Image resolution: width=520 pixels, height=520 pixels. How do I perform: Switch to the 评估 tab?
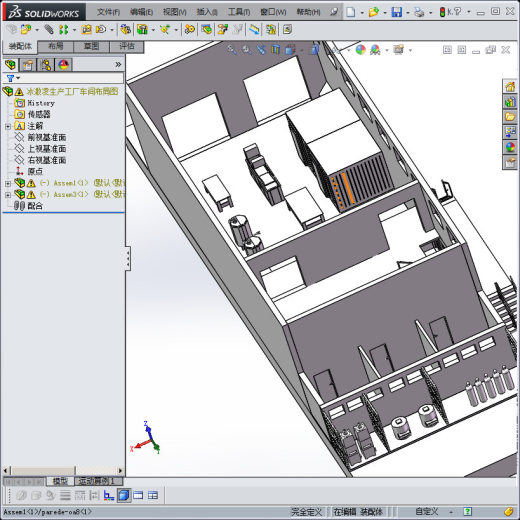tap(127, 46)
